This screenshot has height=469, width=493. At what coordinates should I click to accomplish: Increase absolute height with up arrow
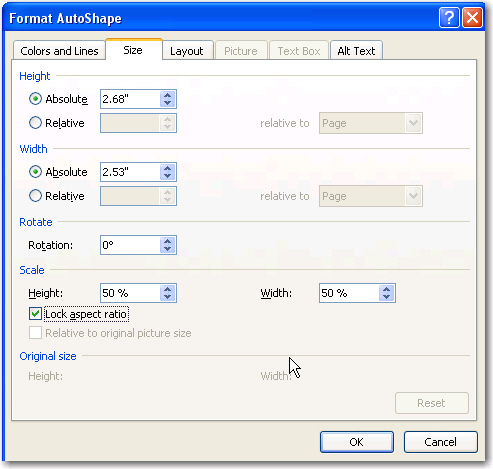coord(167,95)
